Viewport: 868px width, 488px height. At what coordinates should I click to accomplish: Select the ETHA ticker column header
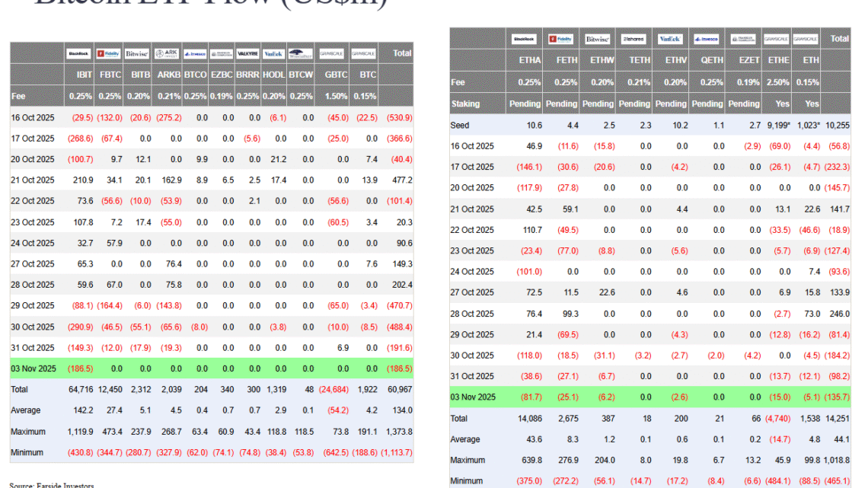click(530, 60)
